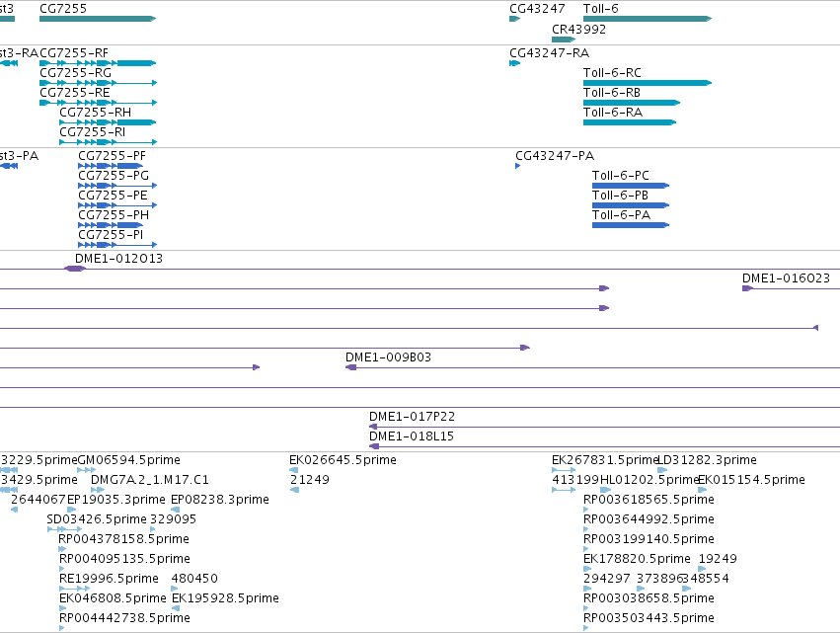Click EST EP08238.3prime

click(x=175, y=510)
